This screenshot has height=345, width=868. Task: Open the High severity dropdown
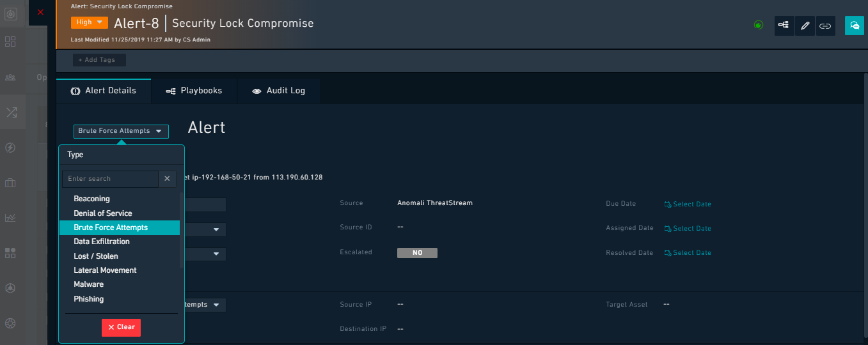[x=90, y=22]
